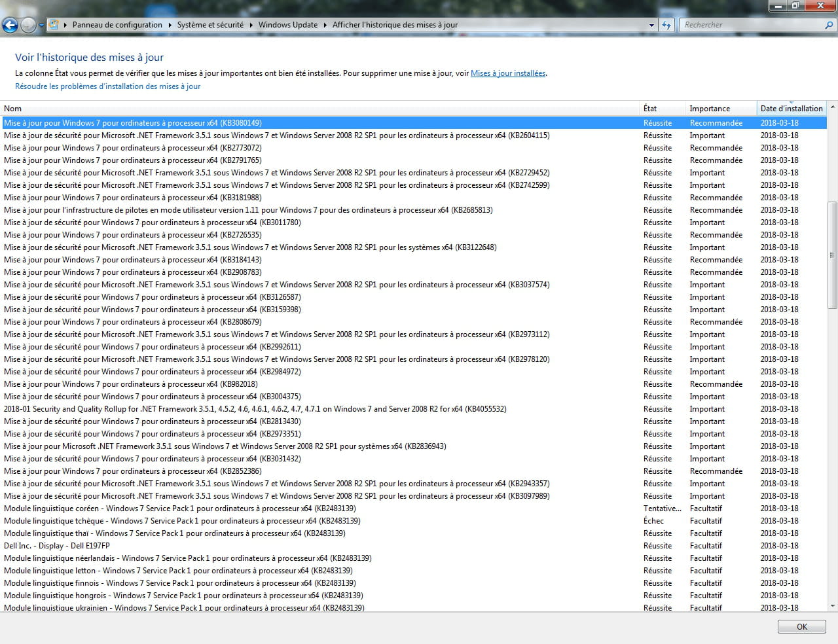Select update row KB2742599
The width and height of the screenshot is (838, 644).
pyautogui.click(x=414, y=185)
